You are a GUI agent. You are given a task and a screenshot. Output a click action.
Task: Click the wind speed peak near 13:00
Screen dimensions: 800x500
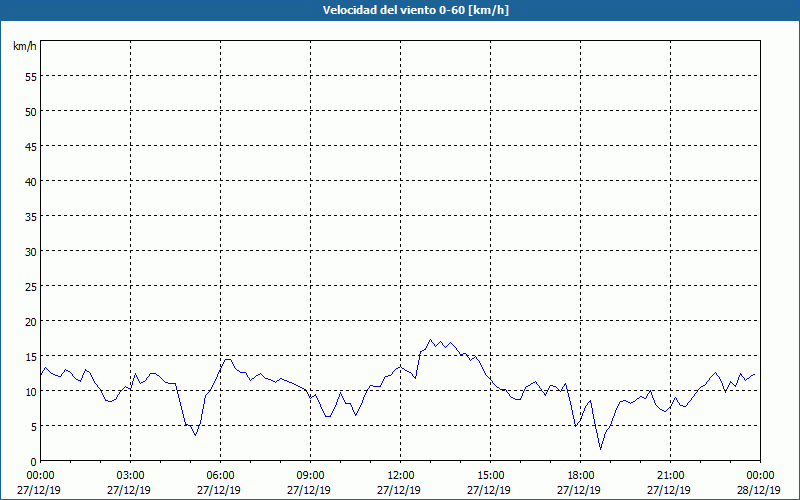point(430,339)
